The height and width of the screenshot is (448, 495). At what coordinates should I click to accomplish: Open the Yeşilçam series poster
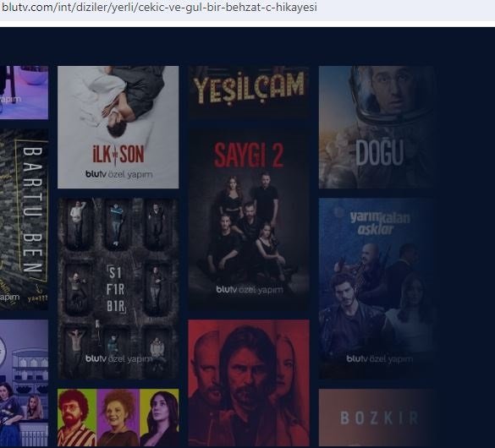[x=249, y=92]
